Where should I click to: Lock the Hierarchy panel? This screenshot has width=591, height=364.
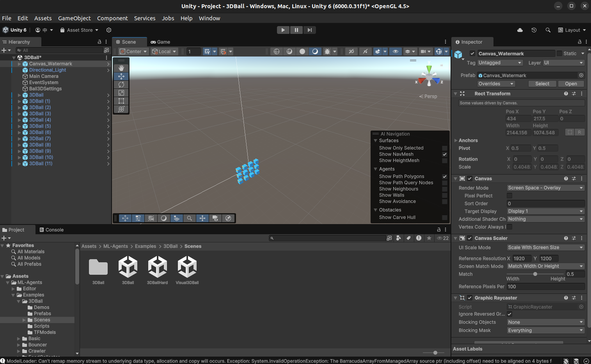99,42
